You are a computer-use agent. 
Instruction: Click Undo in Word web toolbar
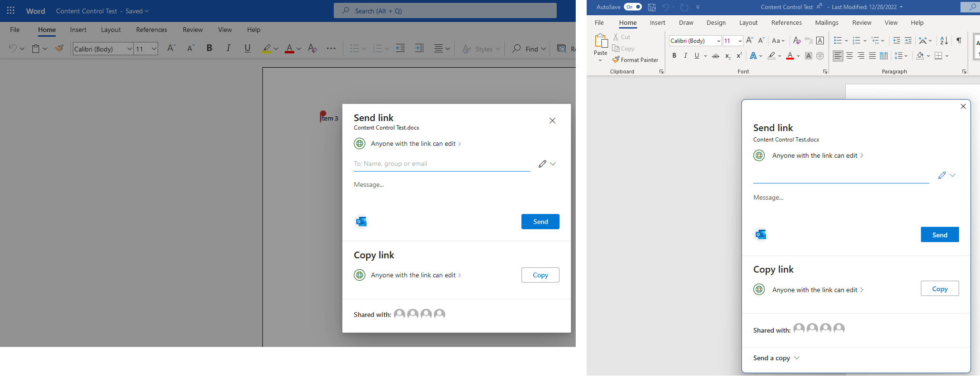(13, 49)
